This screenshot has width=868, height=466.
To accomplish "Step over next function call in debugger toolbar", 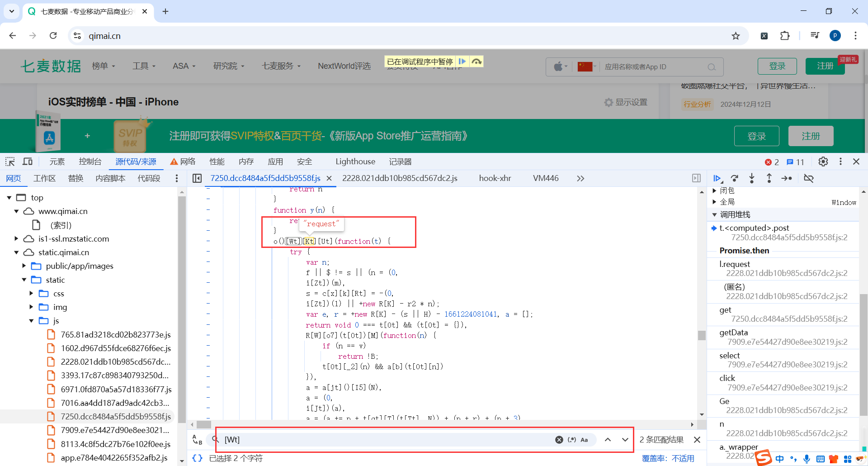I will point(735,178).
